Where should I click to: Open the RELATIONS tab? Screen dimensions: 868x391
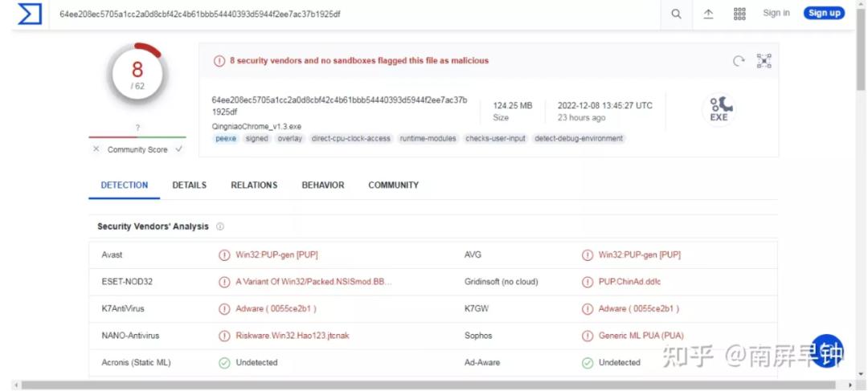[x=254, y=185]
